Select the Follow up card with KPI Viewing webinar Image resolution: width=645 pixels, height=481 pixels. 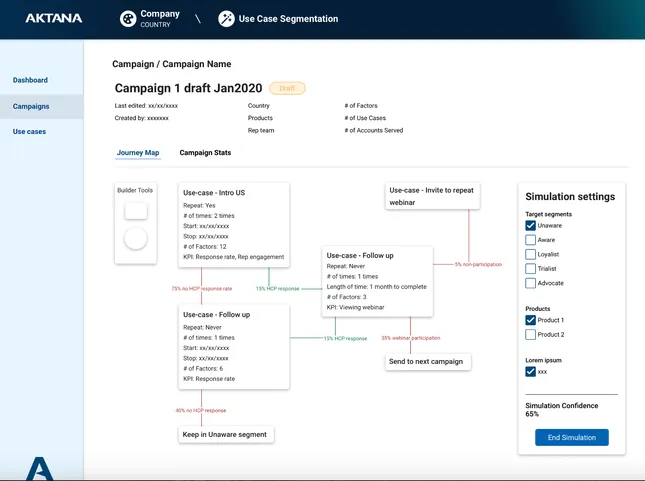377,281
